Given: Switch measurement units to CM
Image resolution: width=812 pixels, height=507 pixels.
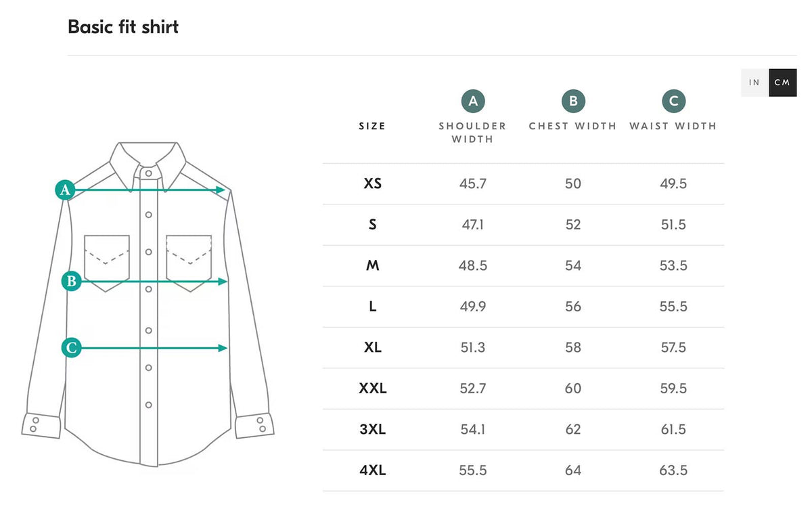Looking at the screenshot, I should point(782,83).
